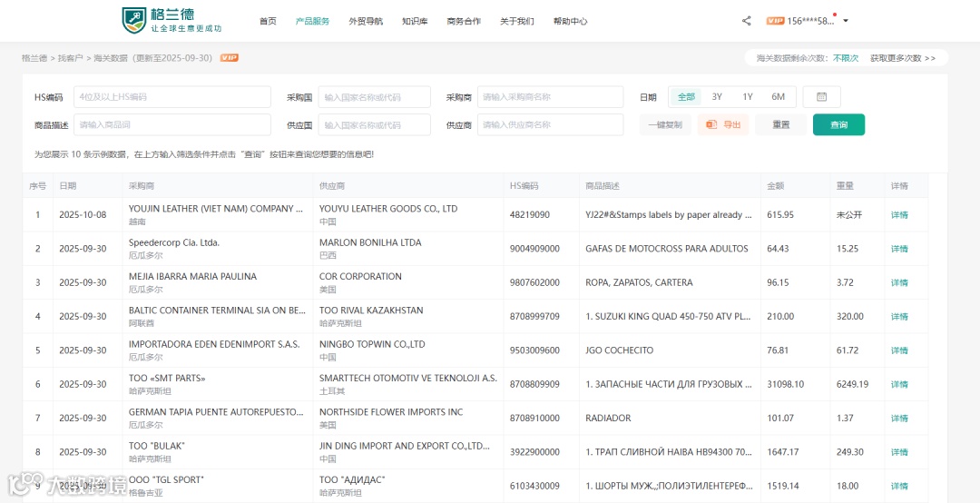Click the 金额 column header

coord(776,186)
